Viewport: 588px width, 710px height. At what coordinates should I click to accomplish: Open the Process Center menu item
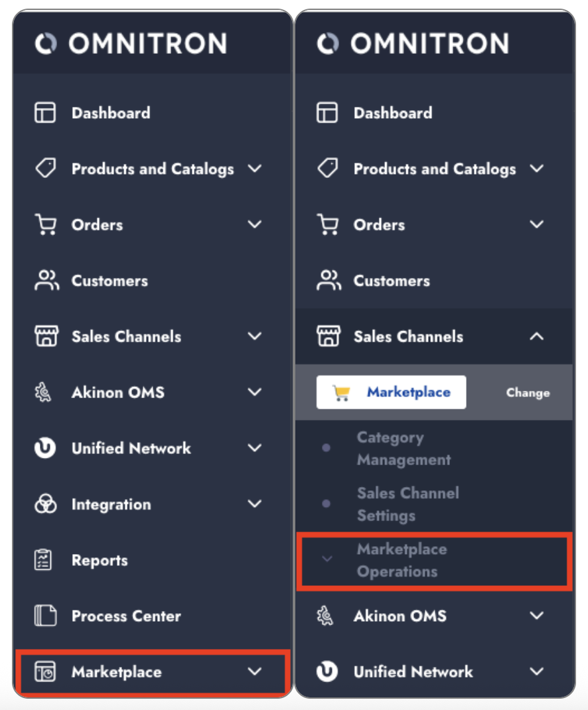pyautogui.click(x=126, y=616)
